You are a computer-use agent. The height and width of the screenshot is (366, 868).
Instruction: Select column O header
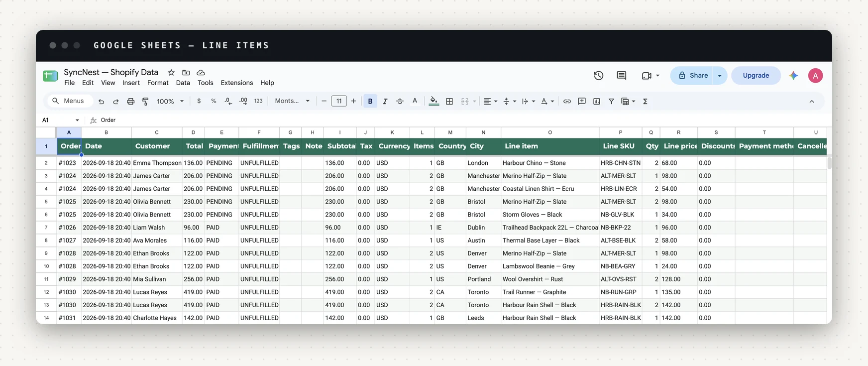pyautogui.click(x=550, y=132)
